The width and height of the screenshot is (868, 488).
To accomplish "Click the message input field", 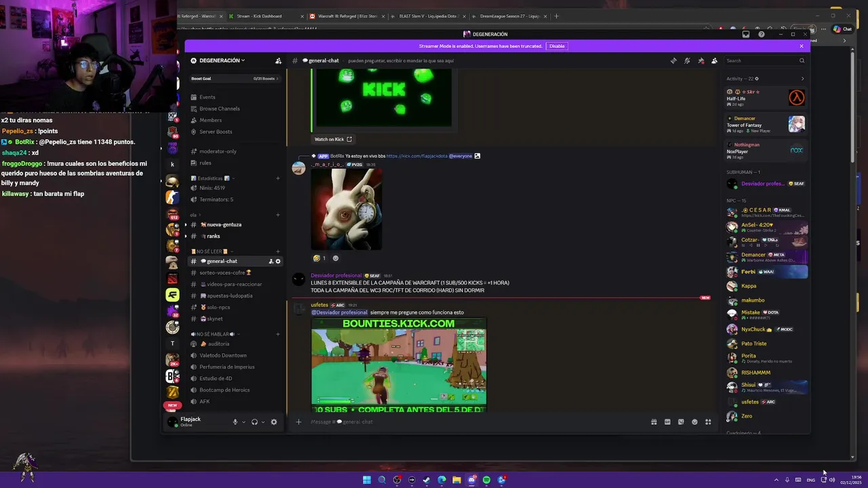I will click(x=475, y=422).
